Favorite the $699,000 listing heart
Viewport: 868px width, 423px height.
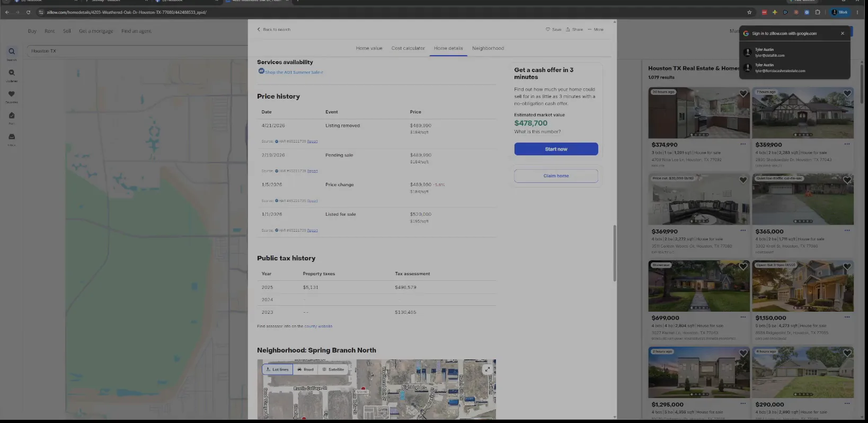[x=743, y=267]
